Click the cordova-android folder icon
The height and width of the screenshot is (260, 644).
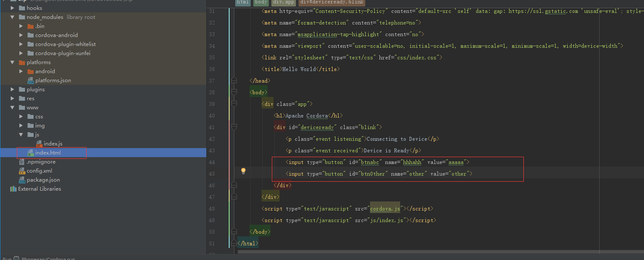coord(31,35)
